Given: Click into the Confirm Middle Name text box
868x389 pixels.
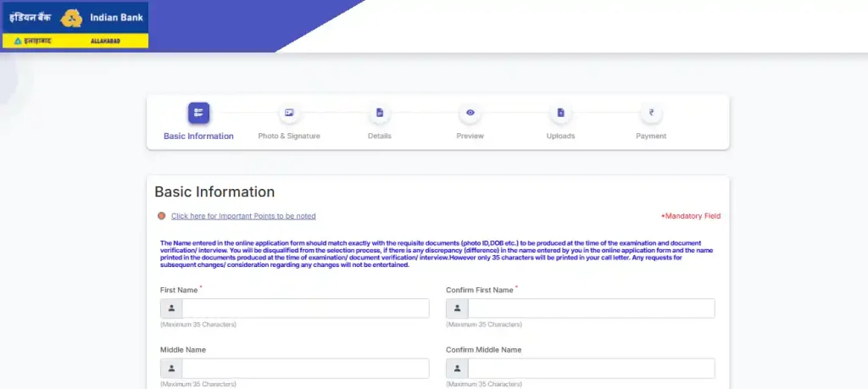Looking at the screenshot, I should (591, 369).
